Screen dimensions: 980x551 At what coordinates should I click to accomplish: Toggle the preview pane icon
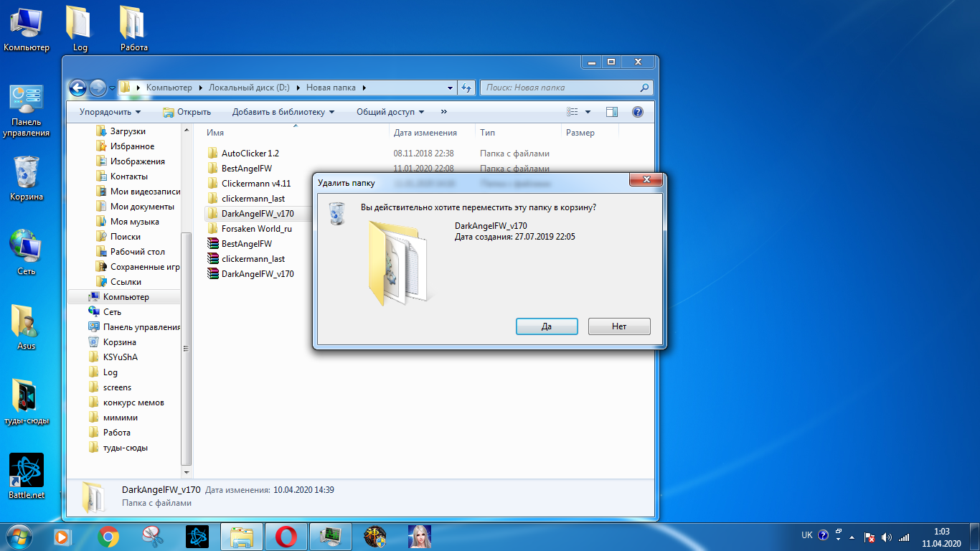[612, 112]
